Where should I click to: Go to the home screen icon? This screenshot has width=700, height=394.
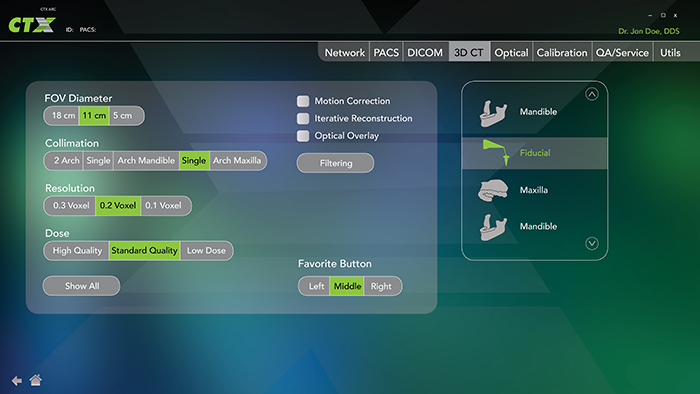click(x=36, y=380)
